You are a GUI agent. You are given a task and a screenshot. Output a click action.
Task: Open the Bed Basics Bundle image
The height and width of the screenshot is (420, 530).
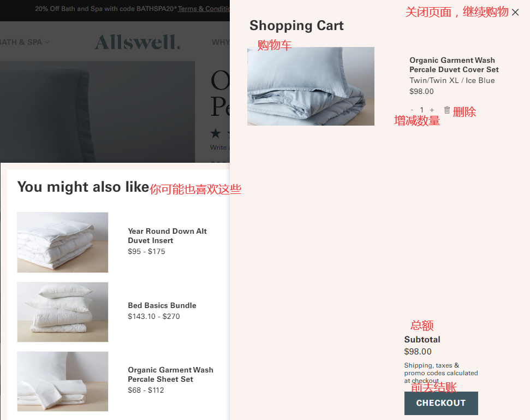pos(63,312)
